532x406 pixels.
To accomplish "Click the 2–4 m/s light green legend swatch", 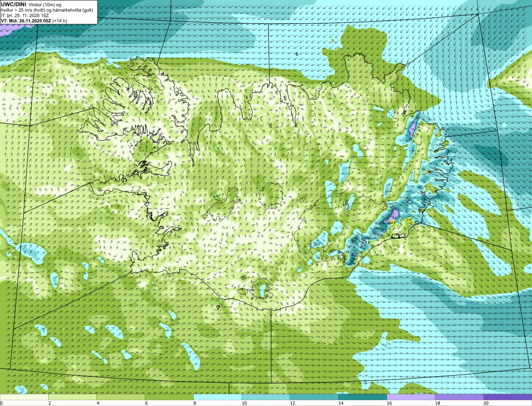I will 72,397.
